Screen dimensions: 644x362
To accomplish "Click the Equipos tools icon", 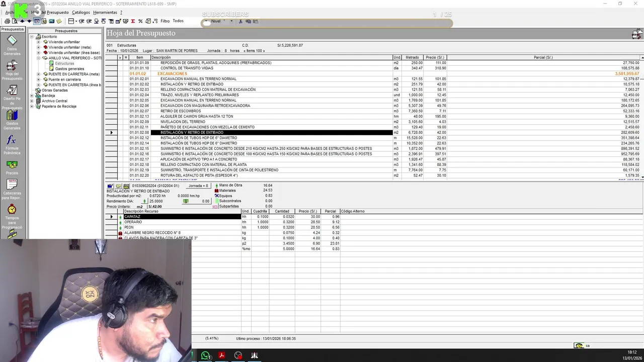I will pos(217,196).
